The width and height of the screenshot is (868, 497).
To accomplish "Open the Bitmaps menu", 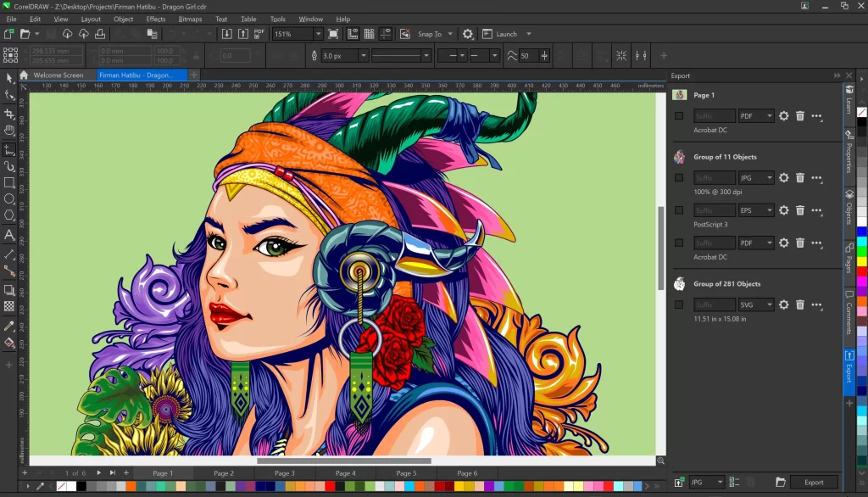I will click(190, 19).
